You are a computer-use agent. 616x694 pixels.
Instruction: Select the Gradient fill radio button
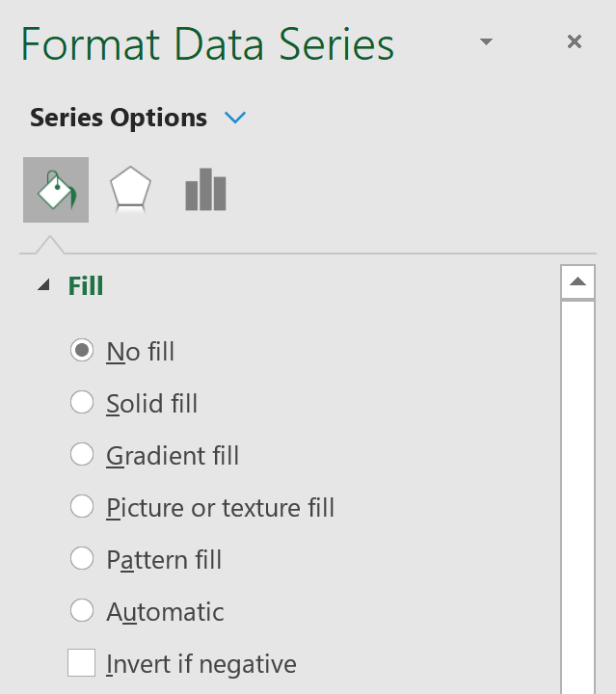[82, 455]
